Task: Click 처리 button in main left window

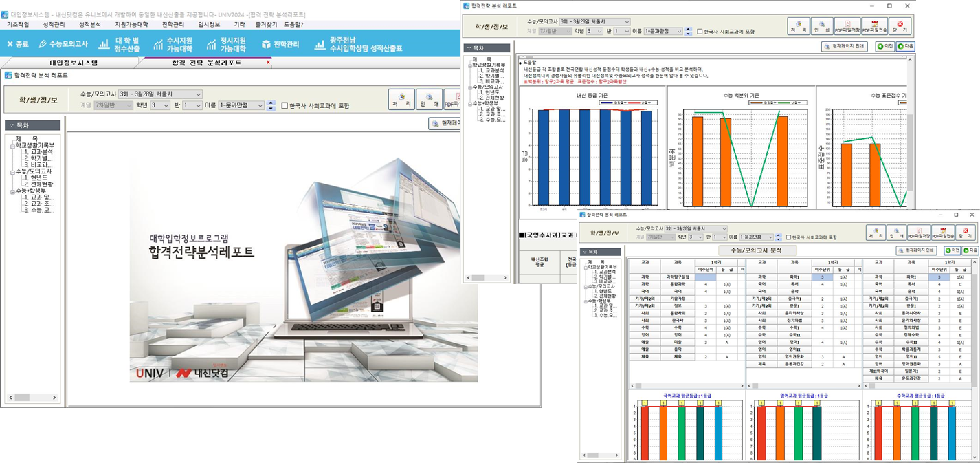Action: (401, 99)
